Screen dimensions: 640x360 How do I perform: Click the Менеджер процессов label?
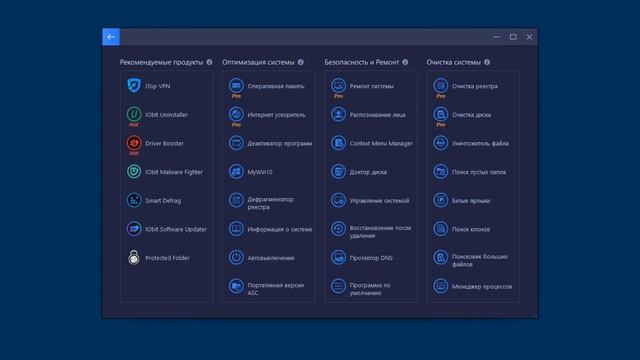coord(482,287)
